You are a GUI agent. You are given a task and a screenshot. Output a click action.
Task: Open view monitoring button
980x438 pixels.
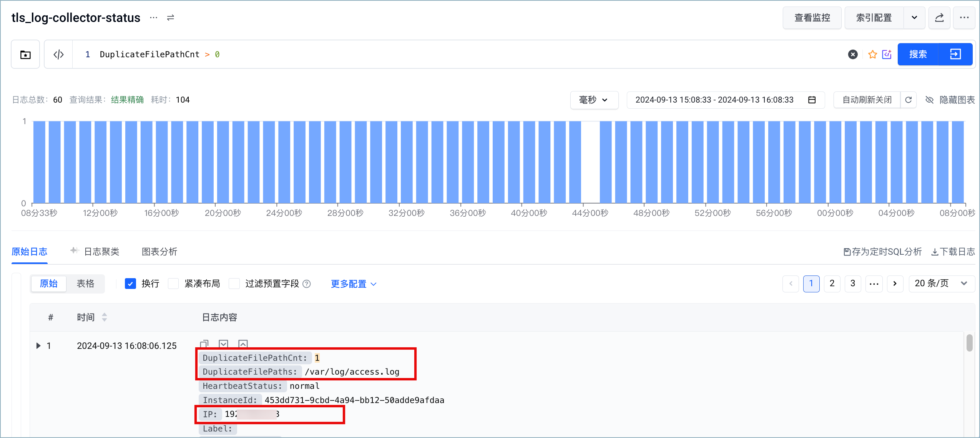pos(812,18)
